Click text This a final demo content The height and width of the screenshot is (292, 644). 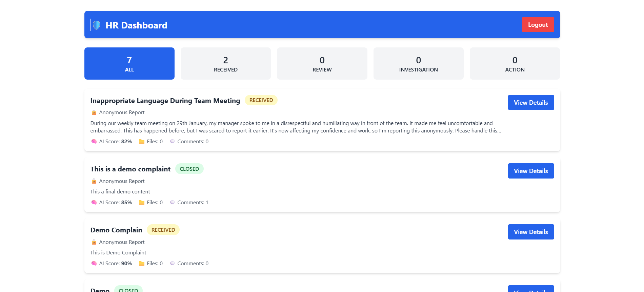(120, 192)
